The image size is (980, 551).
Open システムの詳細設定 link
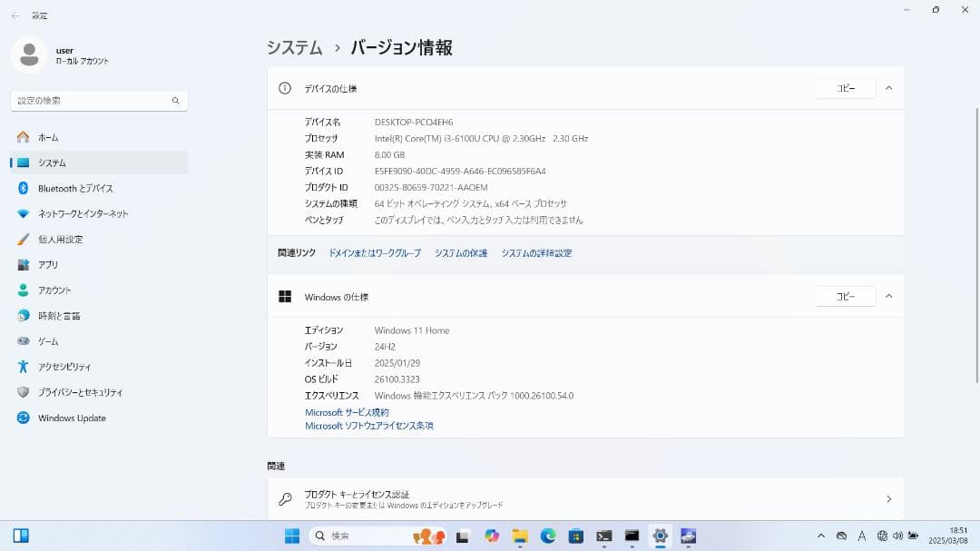pos(536,253)
